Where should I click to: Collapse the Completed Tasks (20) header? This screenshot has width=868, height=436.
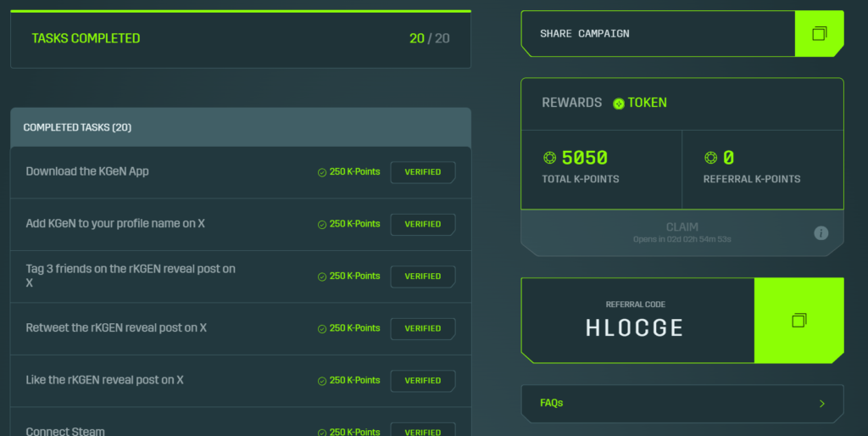(241, 127)
